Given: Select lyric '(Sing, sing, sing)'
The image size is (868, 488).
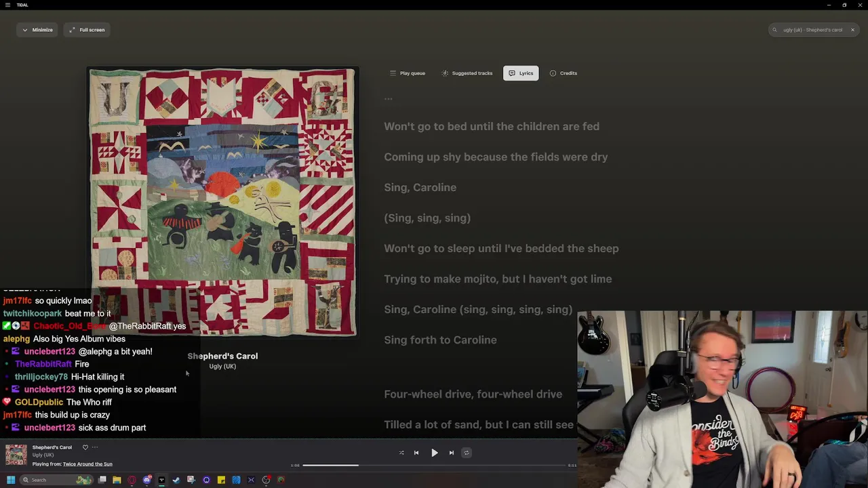Looking at the screenshot, I should [x=427, y=218].
